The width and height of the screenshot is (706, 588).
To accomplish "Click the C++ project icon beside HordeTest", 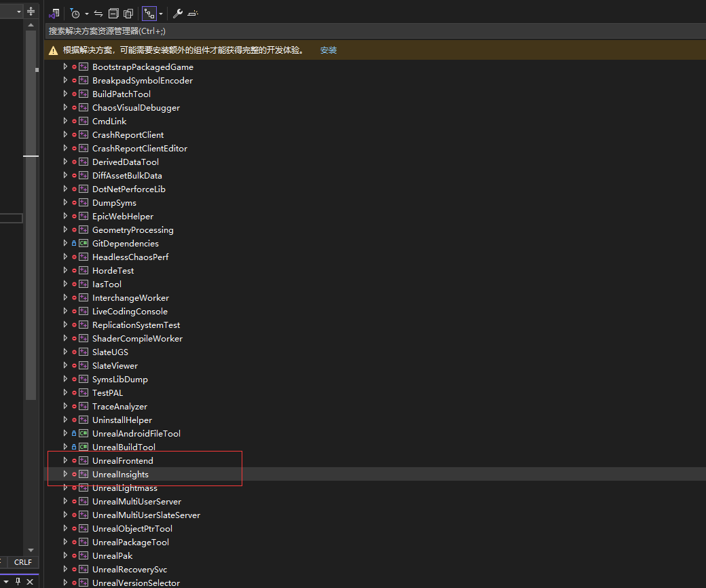I will tap(83, 271).
